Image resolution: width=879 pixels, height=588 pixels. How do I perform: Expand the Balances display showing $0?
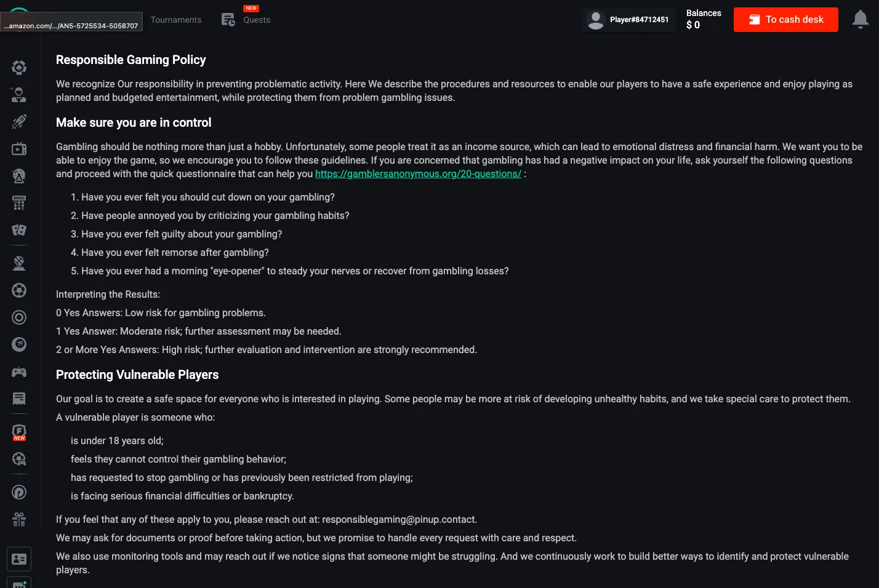pyautogui.click(x=704, y=19)
